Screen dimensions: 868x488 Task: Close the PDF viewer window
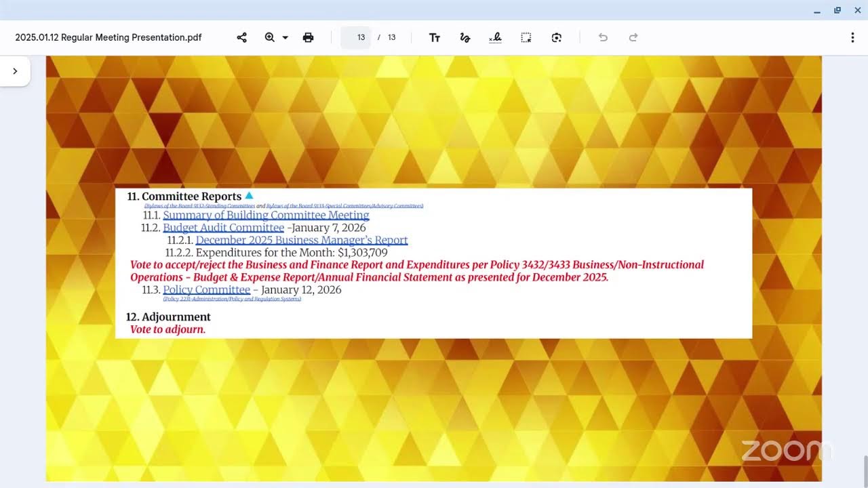point(857,10)
